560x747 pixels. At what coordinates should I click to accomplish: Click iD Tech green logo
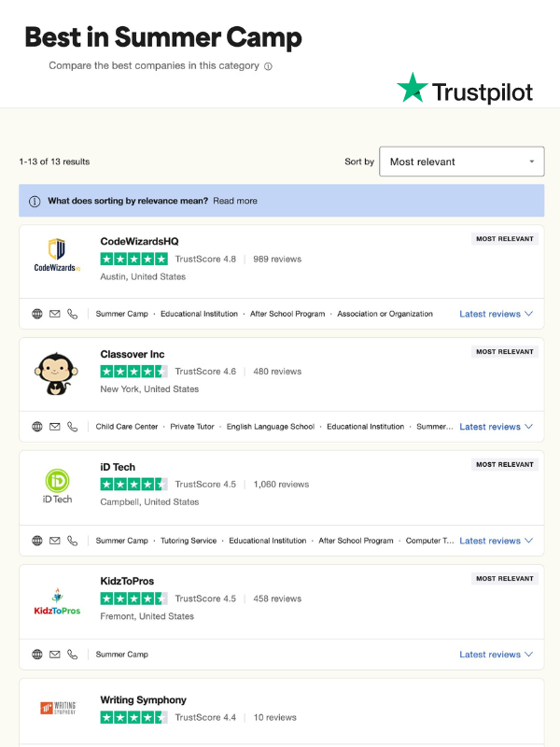pyautogui.click(x=57, y=486)
